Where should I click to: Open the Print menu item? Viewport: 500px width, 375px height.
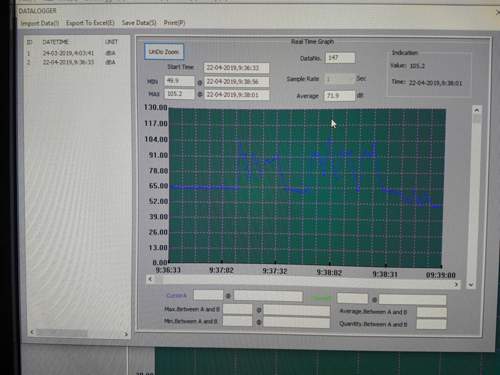tap(174, 23)
